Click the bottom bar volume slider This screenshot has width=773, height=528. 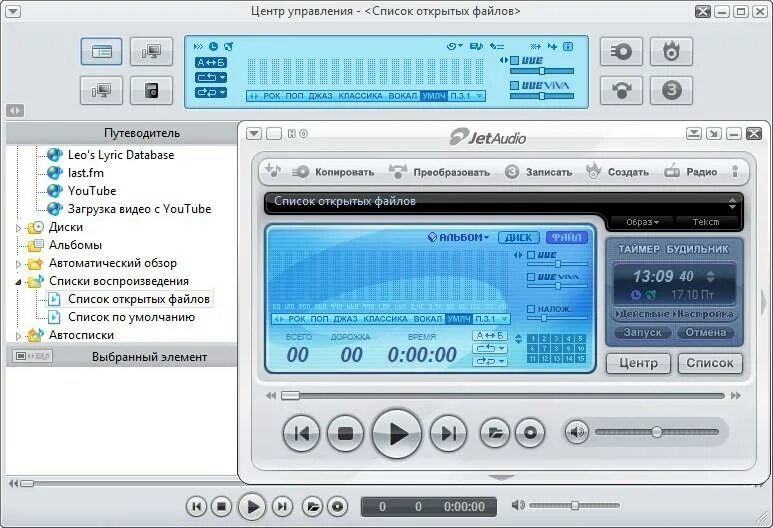pos(574,506)
